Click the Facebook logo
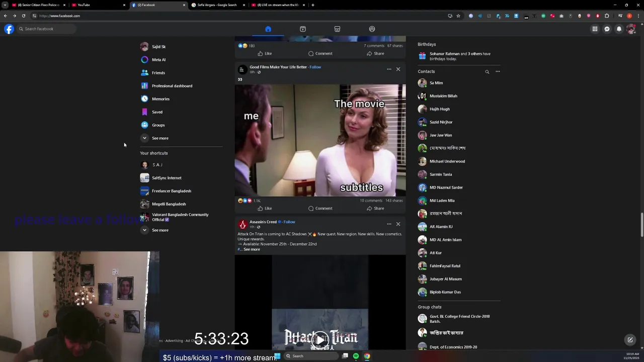This screenshot has height=362, width=644. pyautogui.click(x=9, y=29)
